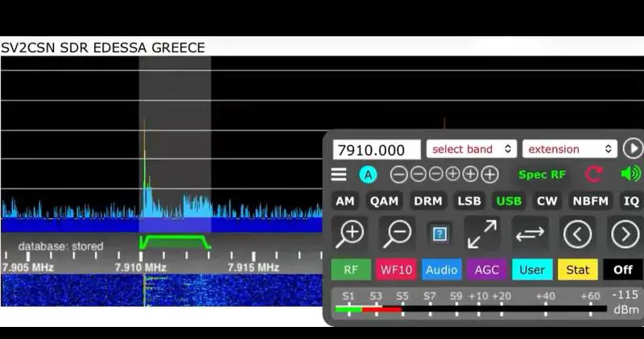The height and width of the screenshot is (339, 644).
Task: Click the green passband shape on the tuning scale
Action: point(175,241)
